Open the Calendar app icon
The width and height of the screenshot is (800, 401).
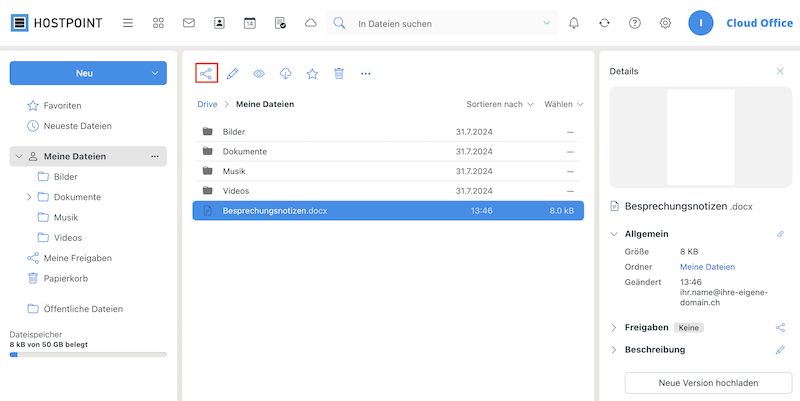pos(249,23)
